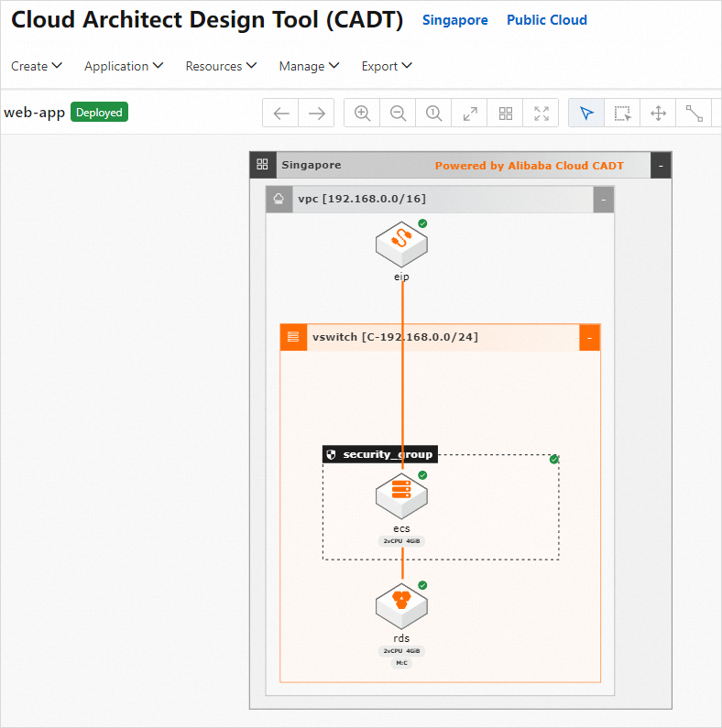Select the dashed-box marquee selection tool
Image resolution: width=722 pixels, height=728 pixels.
(x=622, y=113)
